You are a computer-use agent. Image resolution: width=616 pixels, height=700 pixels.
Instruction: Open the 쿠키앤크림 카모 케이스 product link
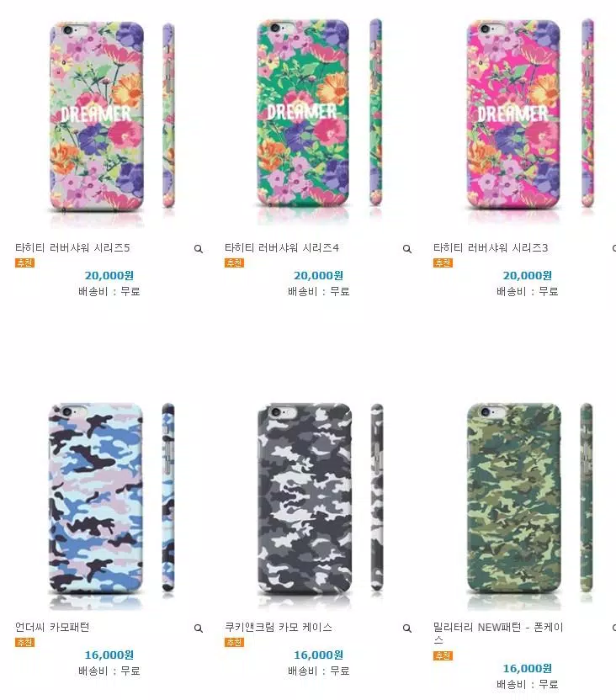pyautogui.click(x=278, y=628)
